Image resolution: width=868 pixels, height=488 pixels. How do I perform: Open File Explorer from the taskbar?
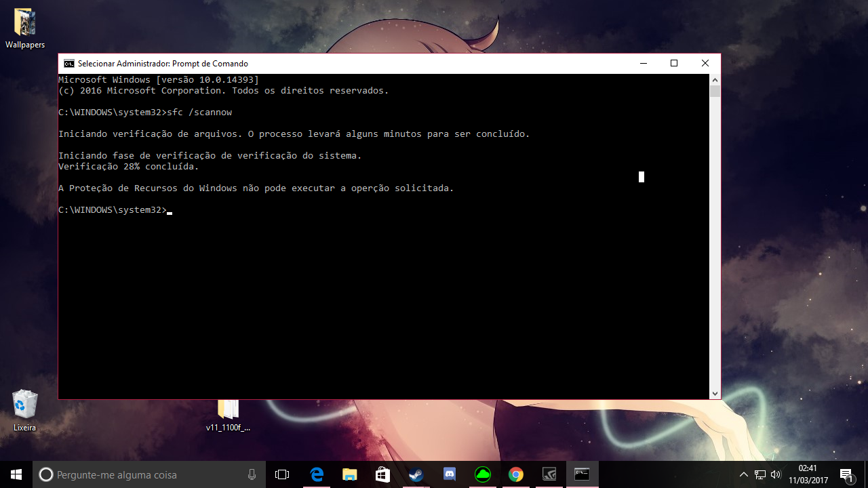[349, 474]
